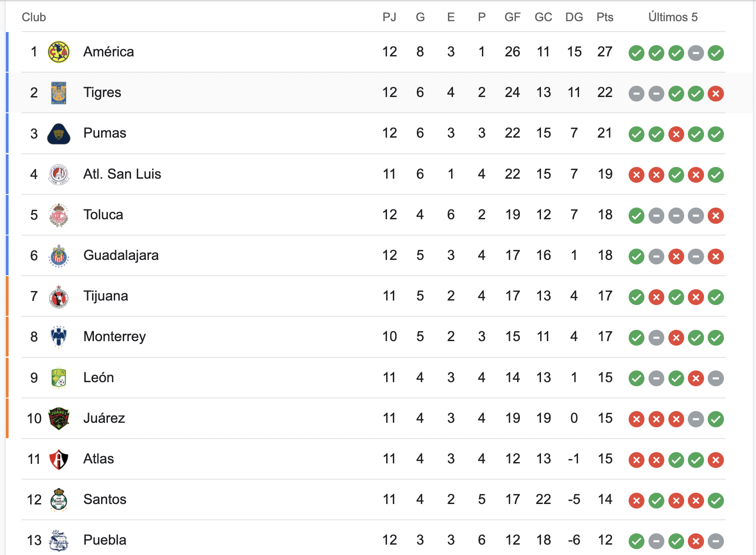The width and height of the screenshot is (756, 555).
Task: Select the Atl. San Luis badge
Action: [x=59, y=174]
